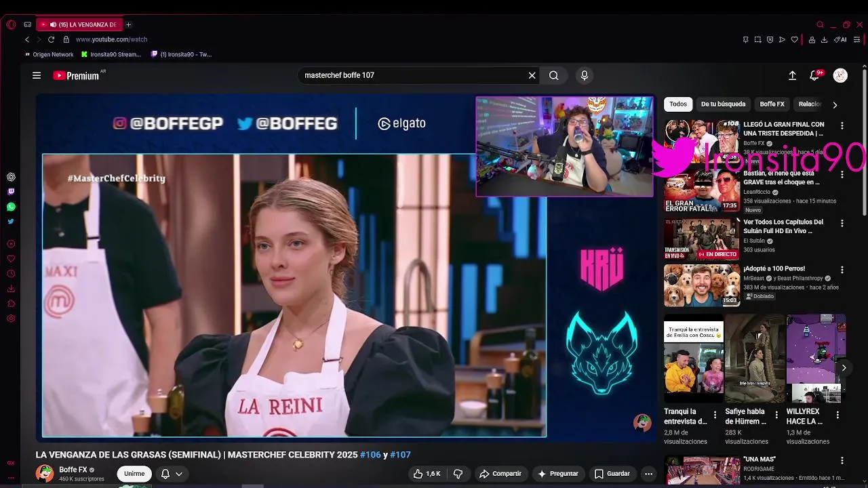Open the Opera GX main menu logo
This screenshot has width=868, height=488.
(x=11, y=24)
